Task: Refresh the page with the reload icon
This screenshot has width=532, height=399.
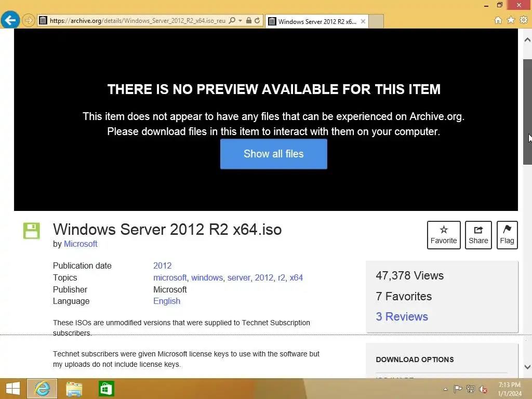Action: coord(257,21)
